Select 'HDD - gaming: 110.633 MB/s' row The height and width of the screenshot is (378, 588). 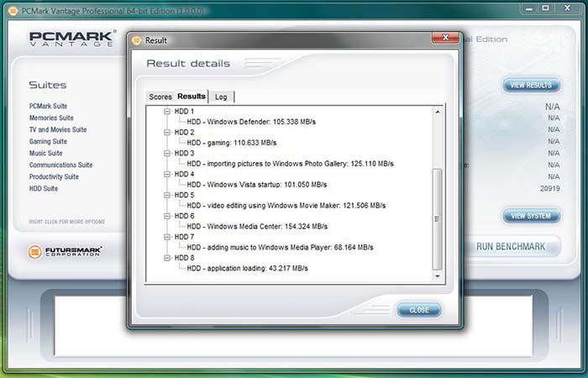(232, 143)
